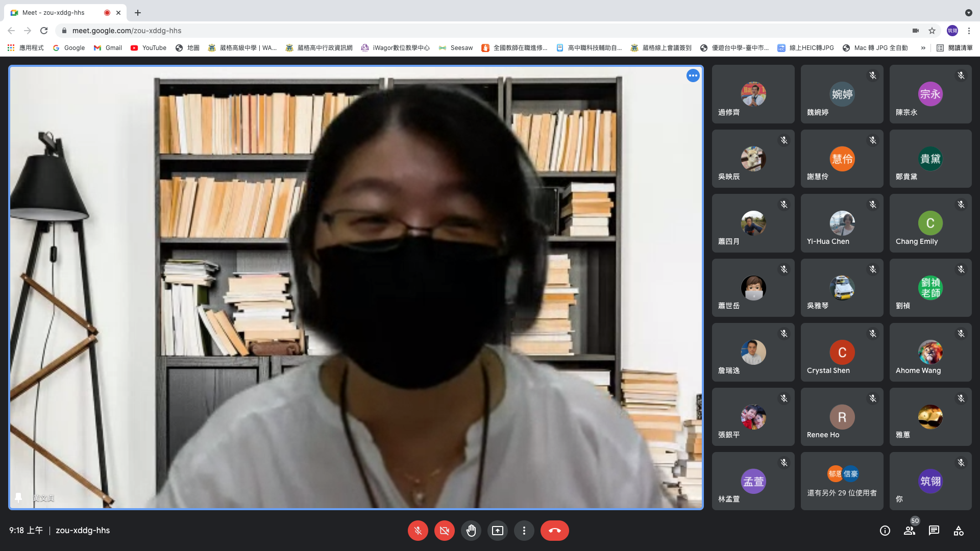Viewport: 980px width, 551px height.
Task: Select the Crystal Shen participant tile
Action: click(842, 352)
